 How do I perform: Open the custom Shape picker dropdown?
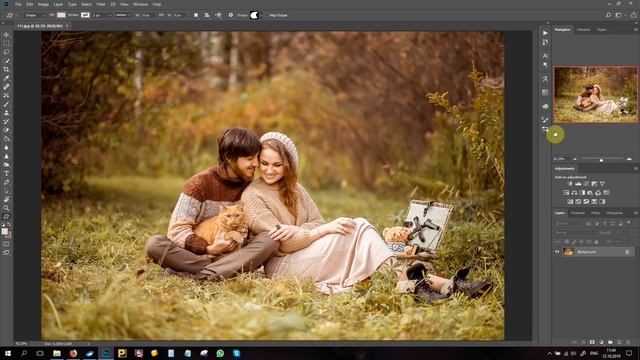(254, 15)
